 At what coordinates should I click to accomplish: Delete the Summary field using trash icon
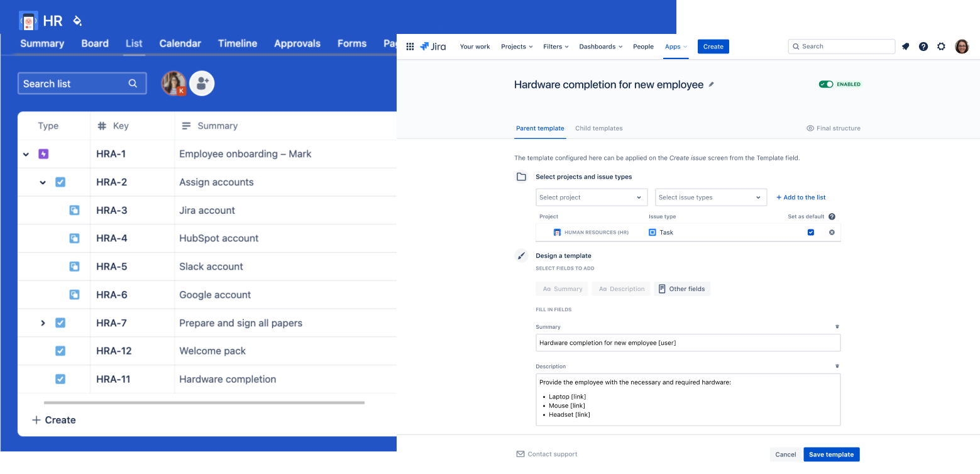pyautogui.click(x=837, y=327)
